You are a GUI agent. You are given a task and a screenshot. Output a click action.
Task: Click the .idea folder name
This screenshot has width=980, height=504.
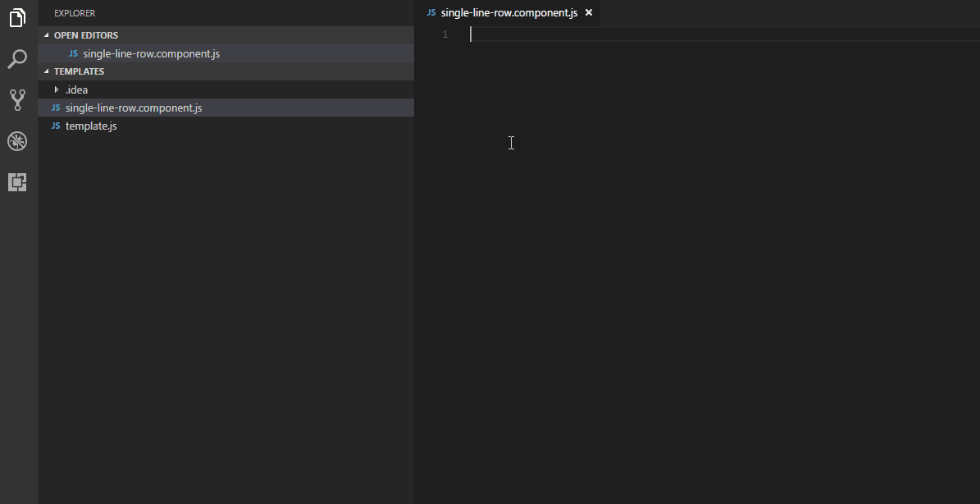[x=76, y=90]
